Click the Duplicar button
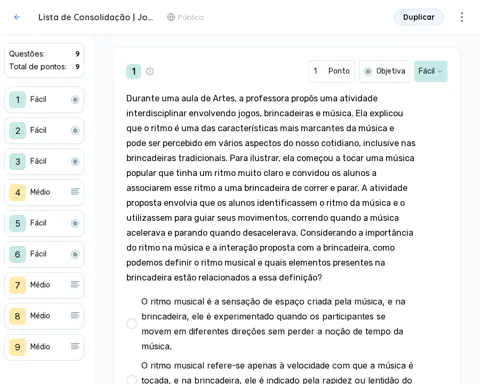 point(419,17)
